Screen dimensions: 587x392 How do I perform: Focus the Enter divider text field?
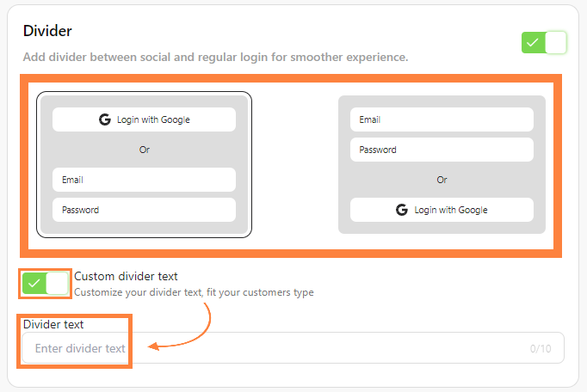tap(293, 348)
